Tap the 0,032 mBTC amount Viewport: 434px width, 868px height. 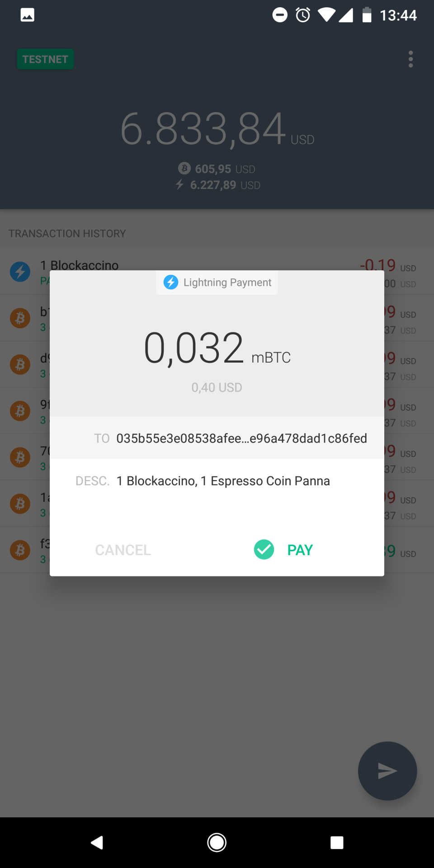click(x=217, y=348)
